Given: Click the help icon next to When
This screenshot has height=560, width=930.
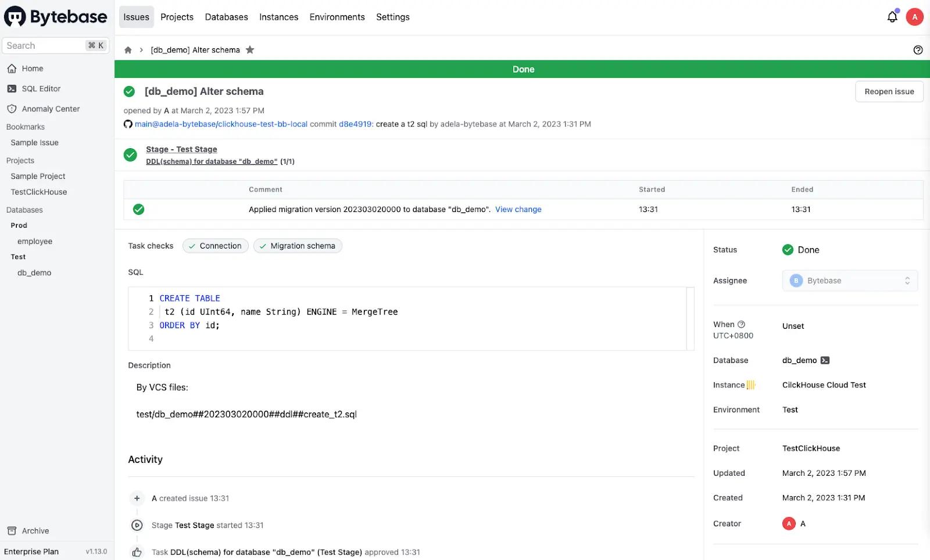Looking at the screenshot, I should (741, 325).
